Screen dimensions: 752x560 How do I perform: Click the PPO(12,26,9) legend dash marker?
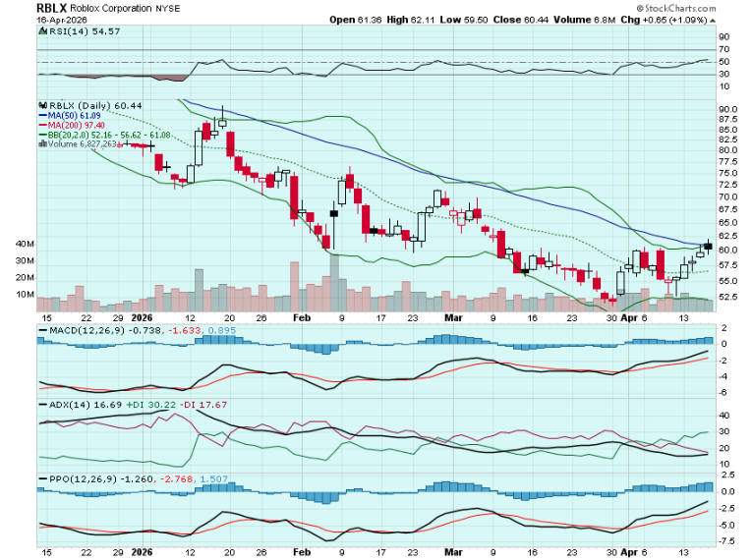click(x=41, y=478)
